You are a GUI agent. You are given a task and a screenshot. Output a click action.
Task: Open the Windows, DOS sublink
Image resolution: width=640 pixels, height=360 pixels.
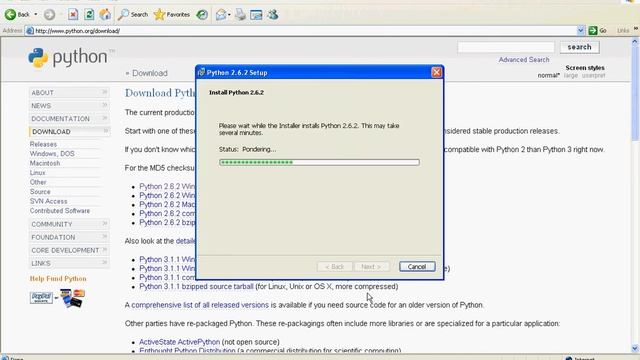click(x=52, y=153)
